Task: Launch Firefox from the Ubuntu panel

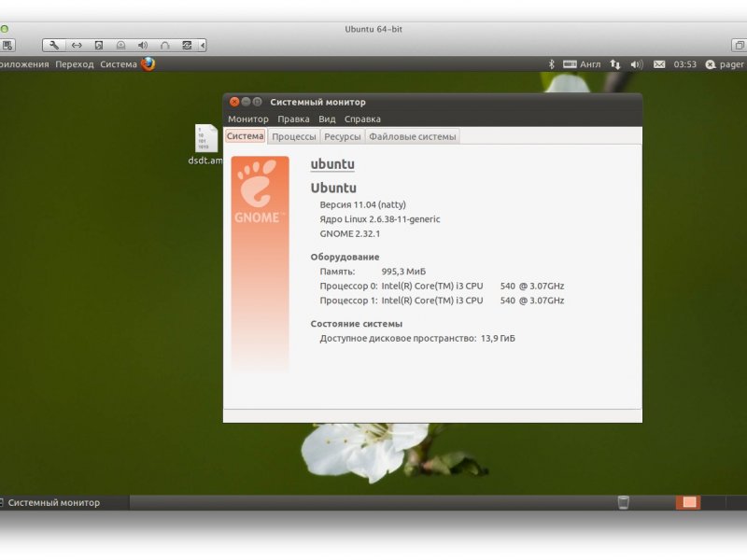Action: 148,63
